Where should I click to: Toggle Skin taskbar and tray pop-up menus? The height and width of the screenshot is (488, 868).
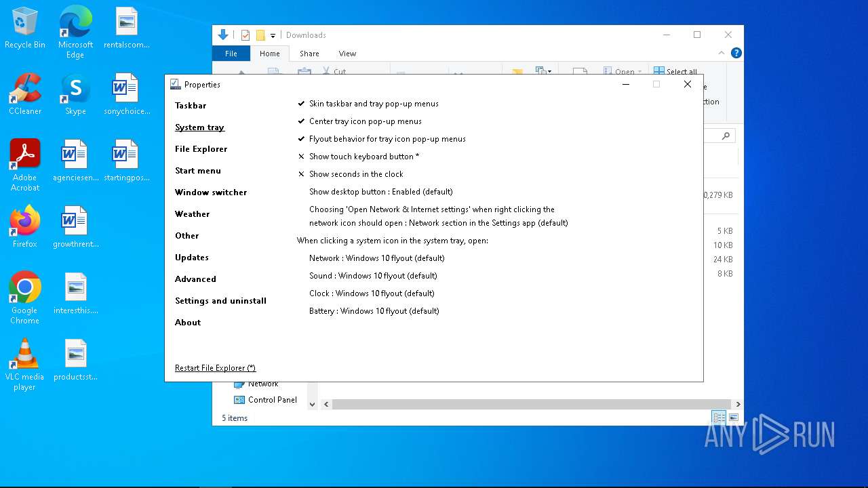point(368,104)
